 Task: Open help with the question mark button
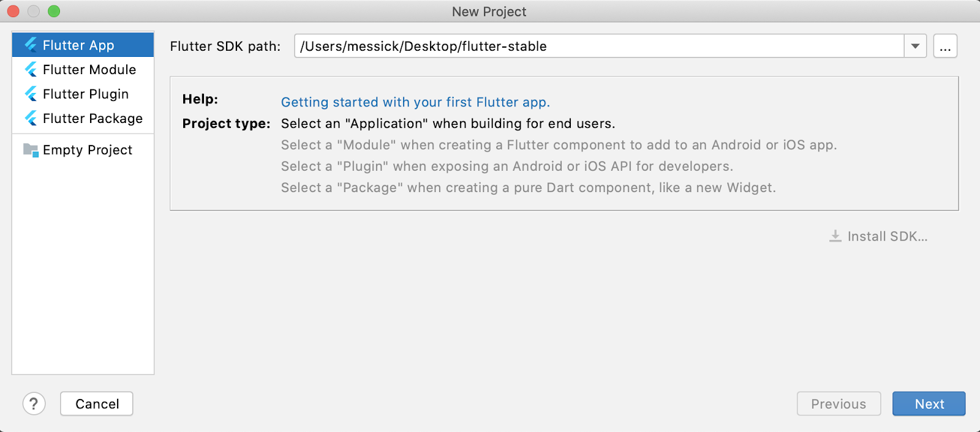click(34, 404)
